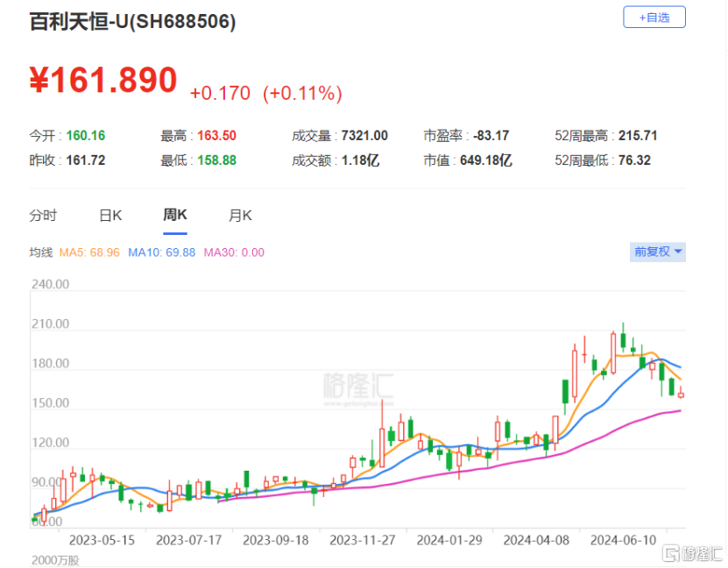Switch to the 日K tab
The width and height of the screenshot is (728, 568).
coord(110,216)
